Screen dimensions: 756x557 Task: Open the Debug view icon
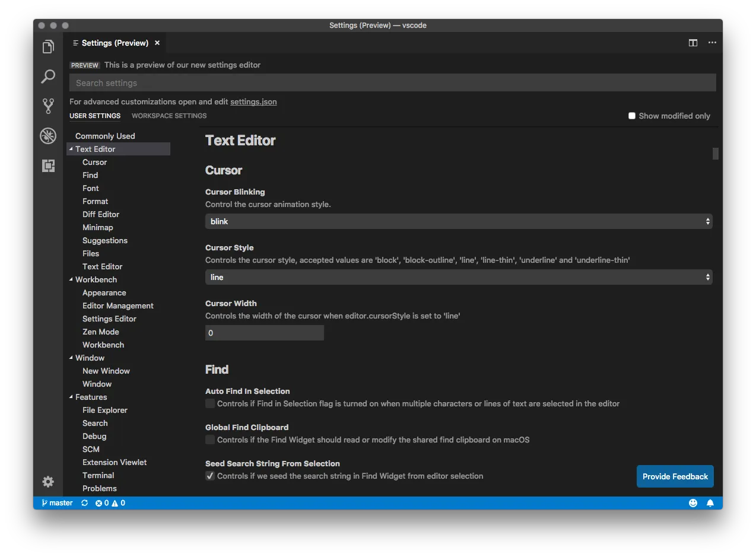coord(48,136)
